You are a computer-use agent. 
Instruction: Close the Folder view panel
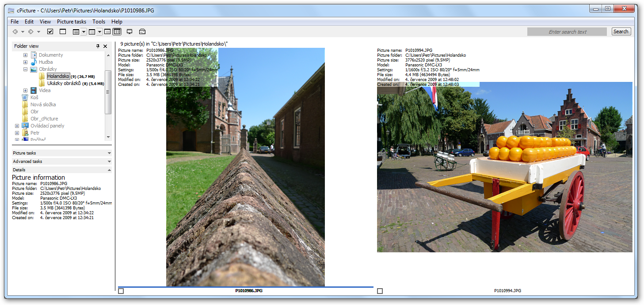[105, 46]
